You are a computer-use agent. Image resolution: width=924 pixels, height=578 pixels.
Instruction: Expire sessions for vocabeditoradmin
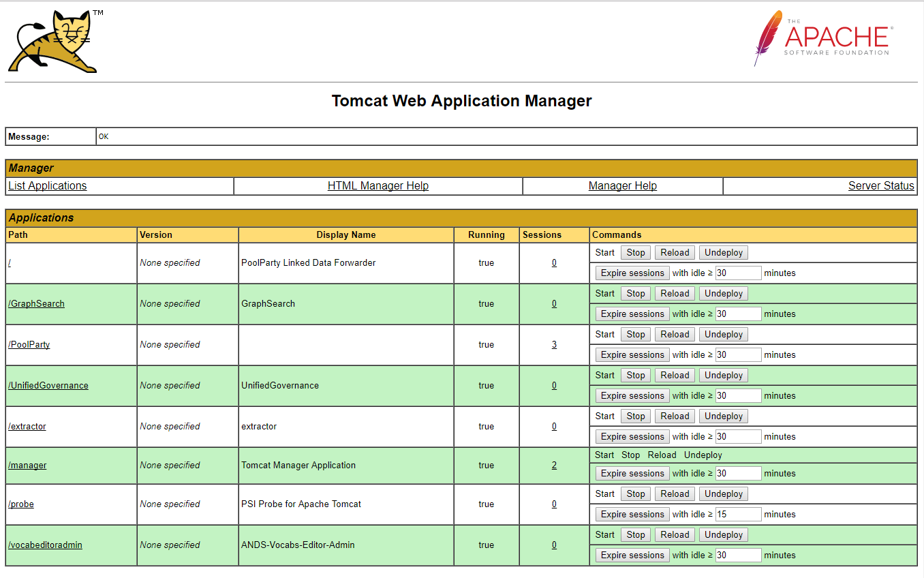(632, 555)
